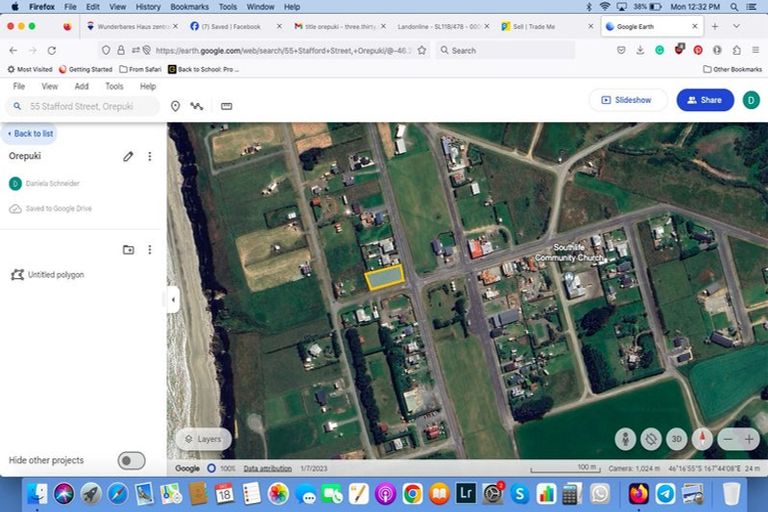Zoom out with the minus button

(x=728, y=439)
